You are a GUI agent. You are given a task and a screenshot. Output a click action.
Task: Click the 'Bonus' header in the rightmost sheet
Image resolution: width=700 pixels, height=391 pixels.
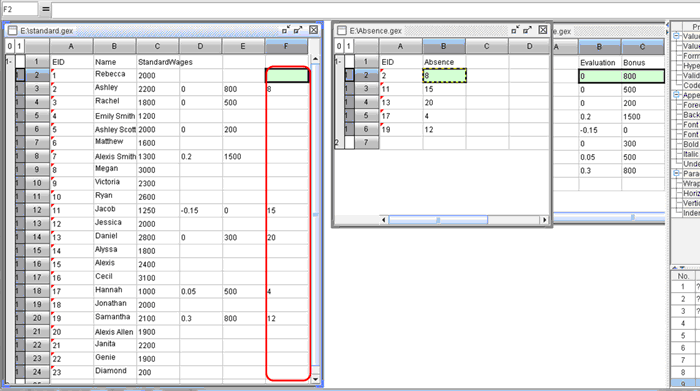coord(643,62)
